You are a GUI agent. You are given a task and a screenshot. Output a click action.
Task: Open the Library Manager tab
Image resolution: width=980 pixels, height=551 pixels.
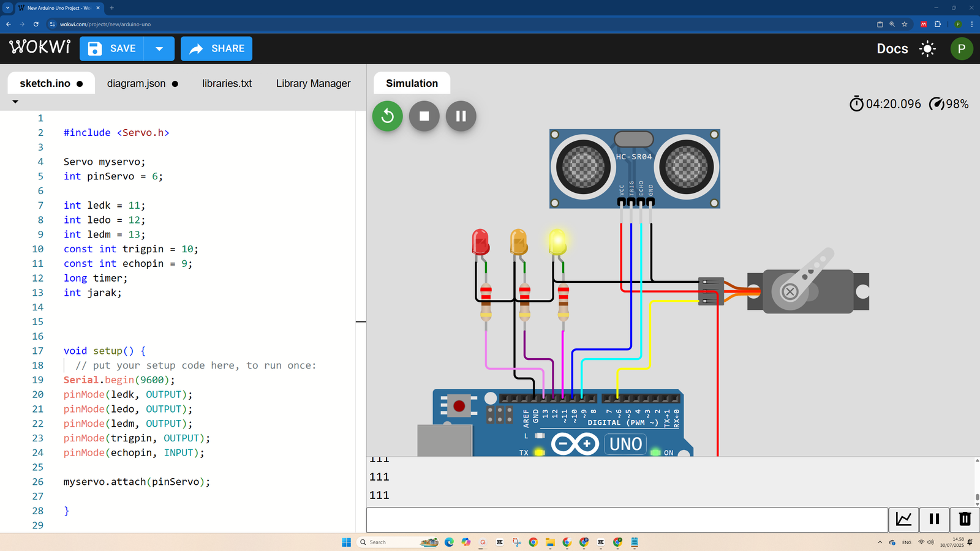click(313, 83)
